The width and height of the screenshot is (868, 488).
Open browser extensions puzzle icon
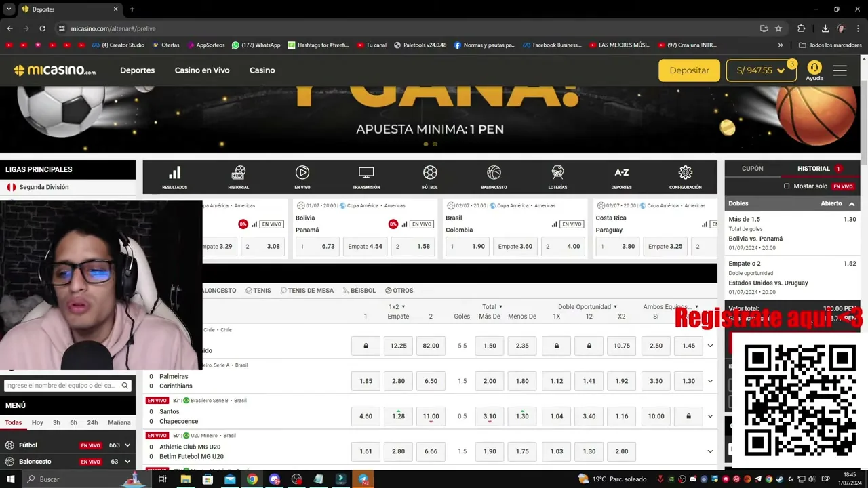click(x=802, y=28)
